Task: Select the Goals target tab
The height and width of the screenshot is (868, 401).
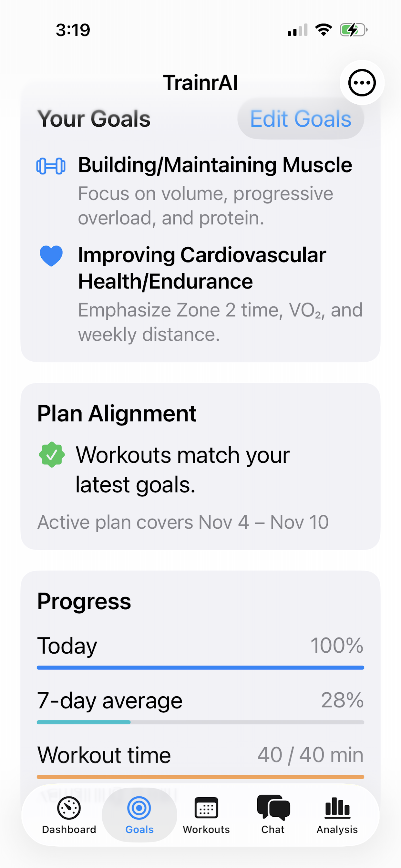Action: pyautogui.click(x=139, y=814)
